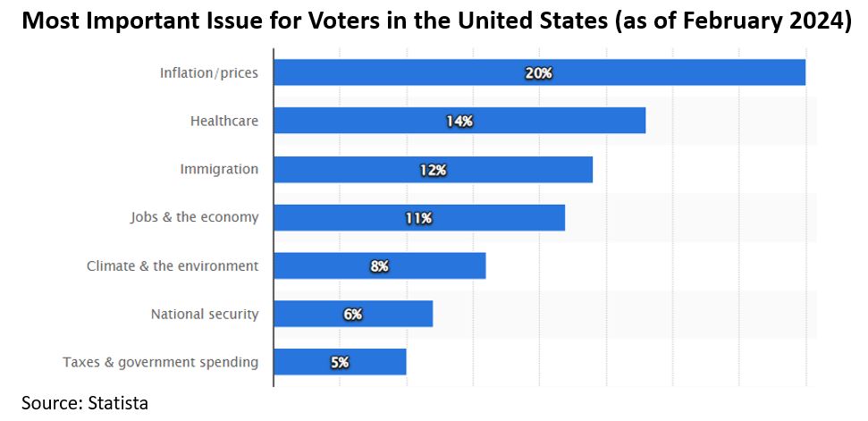Select the Climate & the environment bar
The image size is (868, 421).
click(x=380, y=266)
